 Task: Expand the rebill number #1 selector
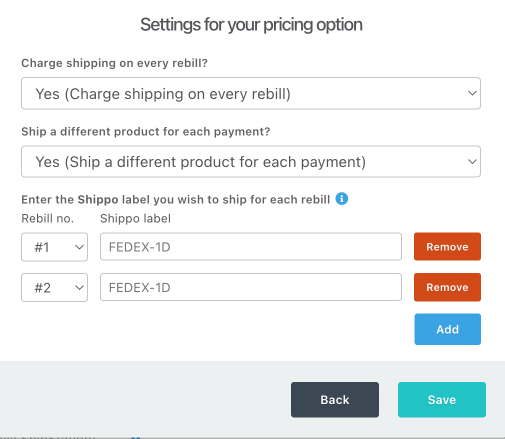click(x=55, y=247)
